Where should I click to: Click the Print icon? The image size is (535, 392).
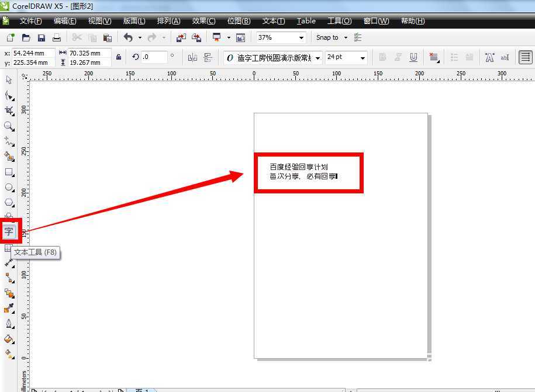pos(57,38)
